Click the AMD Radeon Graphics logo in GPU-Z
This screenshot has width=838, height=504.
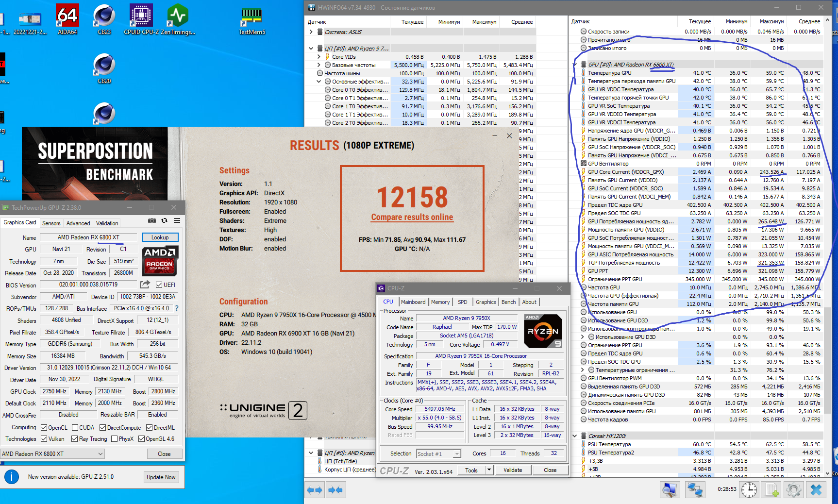[x=160, y=261]
